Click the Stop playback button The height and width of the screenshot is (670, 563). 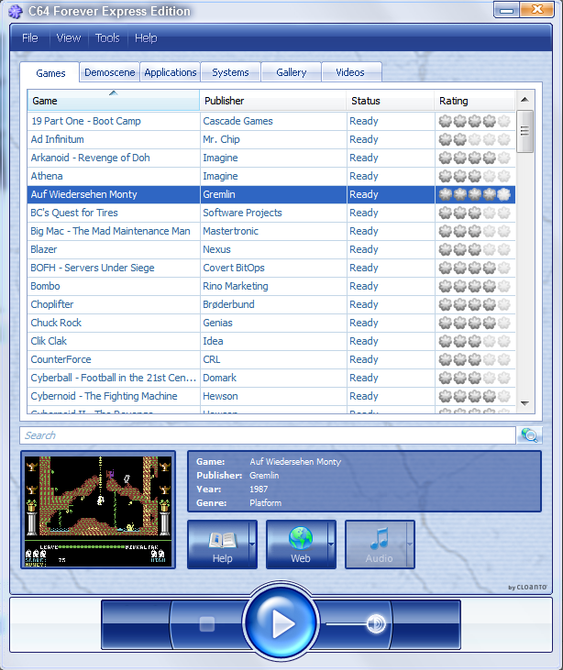207,624
